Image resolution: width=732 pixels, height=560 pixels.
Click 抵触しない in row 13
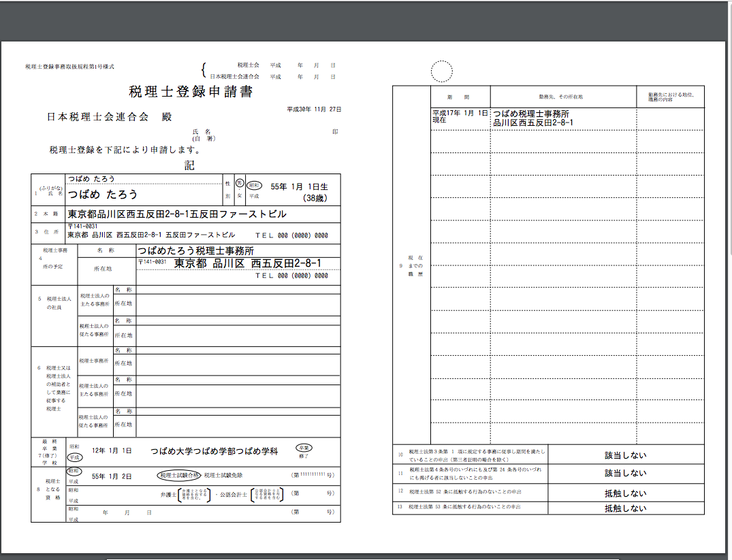(626, 508)
